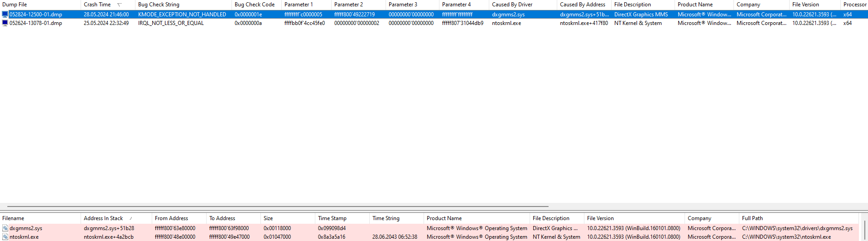Screen dimensions: 868x241
Task: Click time string 28.06.2043 06:52:38
Action: click(x=395, y=237)
